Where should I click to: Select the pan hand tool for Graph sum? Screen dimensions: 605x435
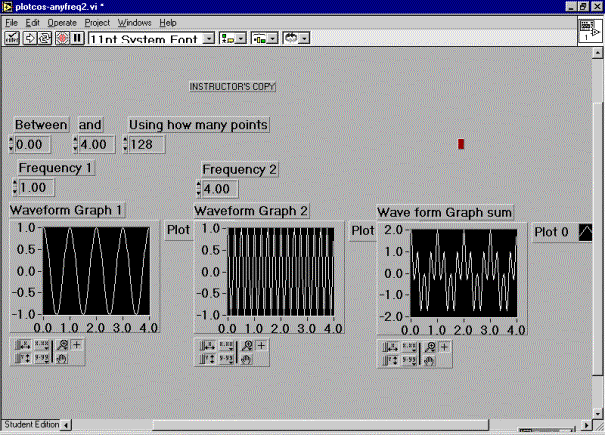click(429, 361)
